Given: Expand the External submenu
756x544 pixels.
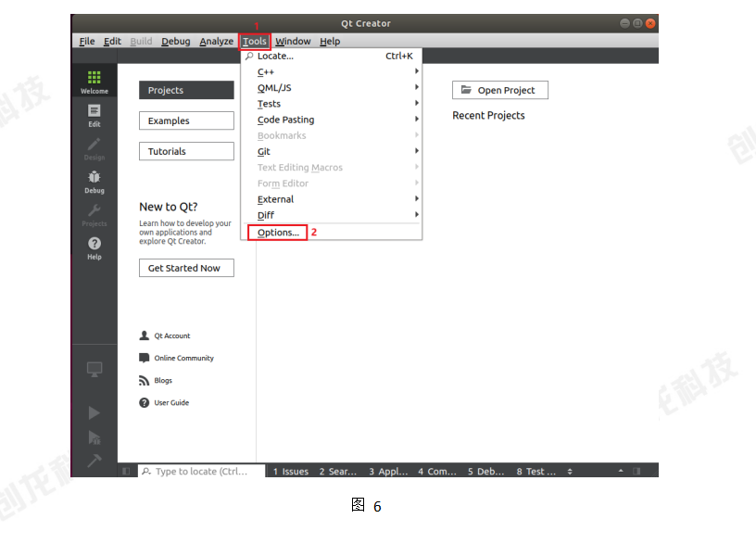Looking at the screenshot, I should click(332, 199).
